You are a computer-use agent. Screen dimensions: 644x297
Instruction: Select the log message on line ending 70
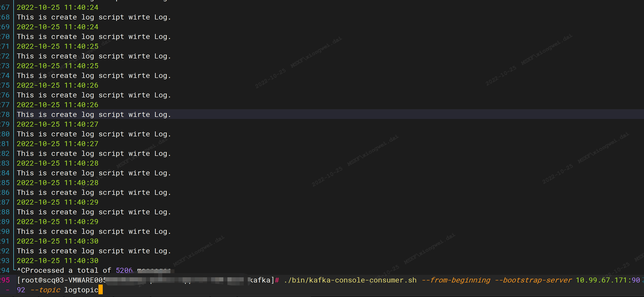(x=94, y=37)
